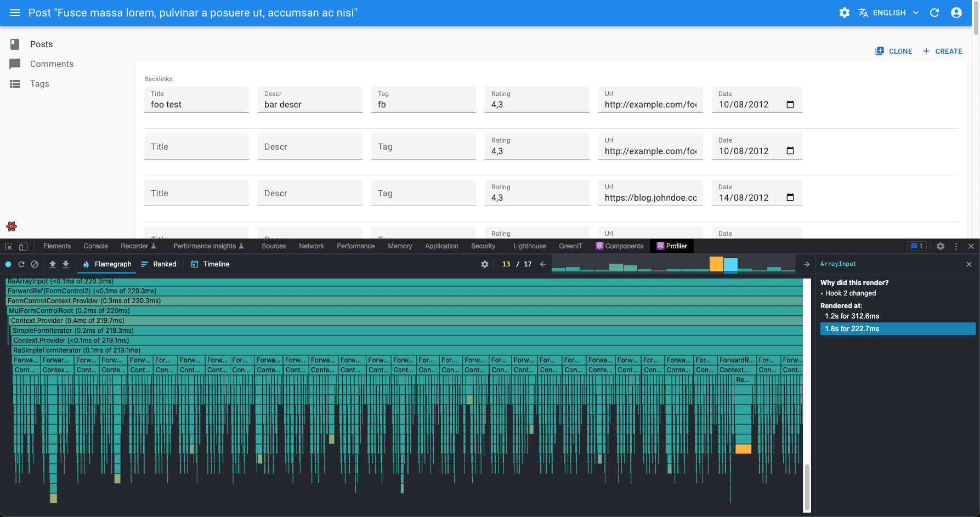
Task: Click the CLONE button
Action: coord(893,50)
